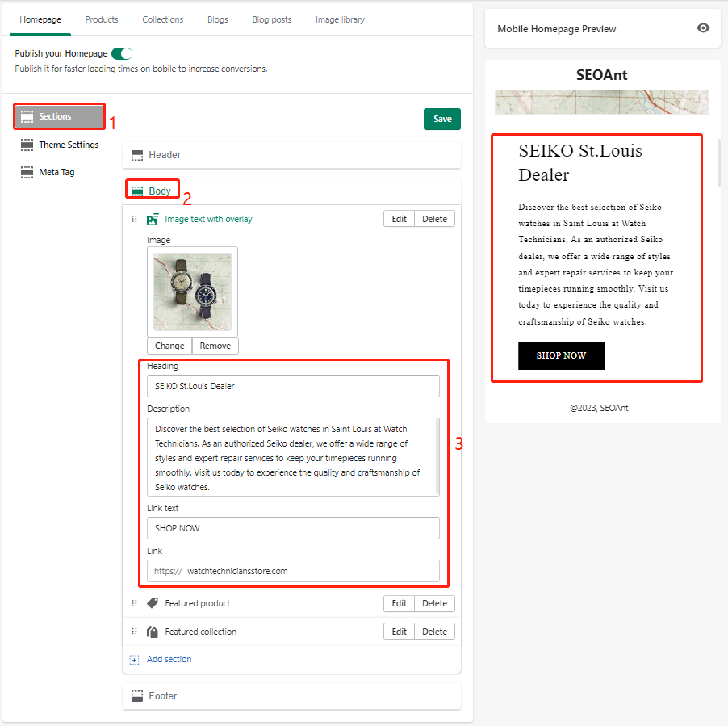
Task: Edit the Image text with overlay section
Action: click(399, 219)
